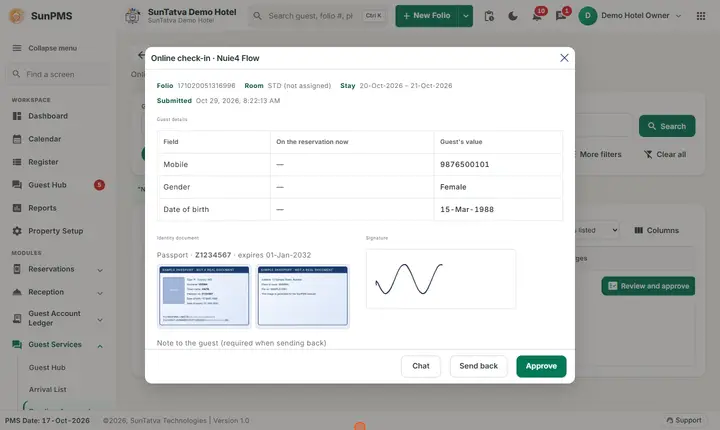Open the Demo Hotel Owner user menu
This screenshot has height=430, width=720.
click(630, 16)
